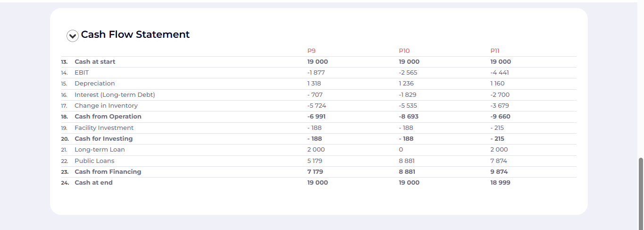Select Public Loans value 7 874
Screen dimensions: 644x230
point(499,161)
